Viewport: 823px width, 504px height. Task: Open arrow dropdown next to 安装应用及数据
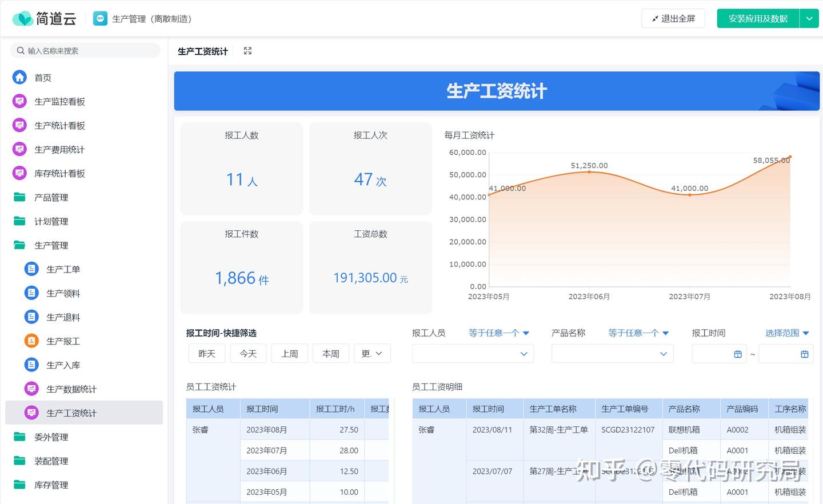(x=809, y=19)
